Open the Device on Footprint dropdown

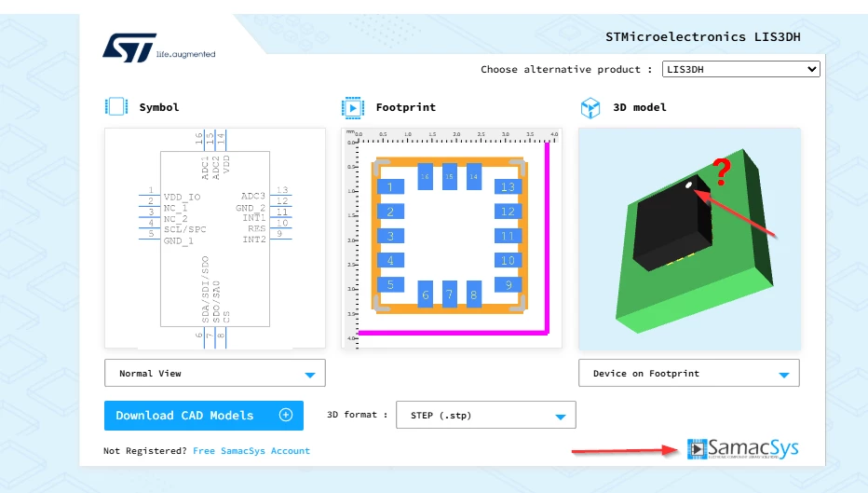pyautogui.click(x=688, y=373)
